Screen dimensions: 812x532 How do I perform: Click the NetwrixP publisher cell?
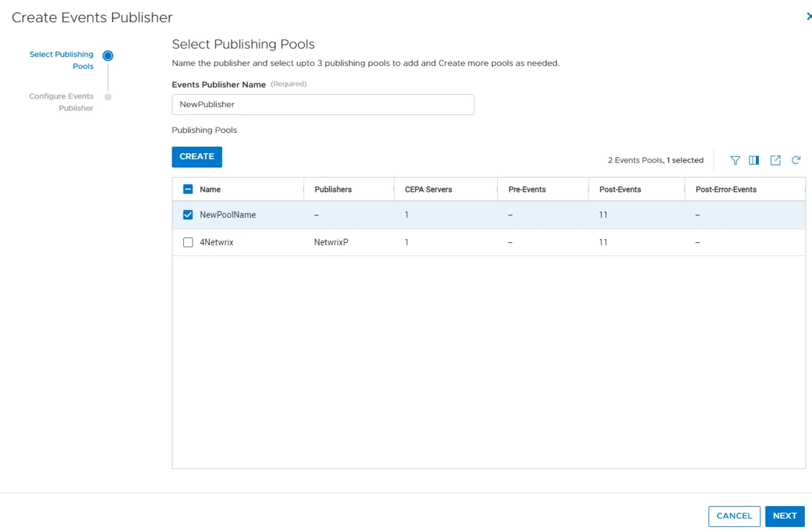coord(331,242)
